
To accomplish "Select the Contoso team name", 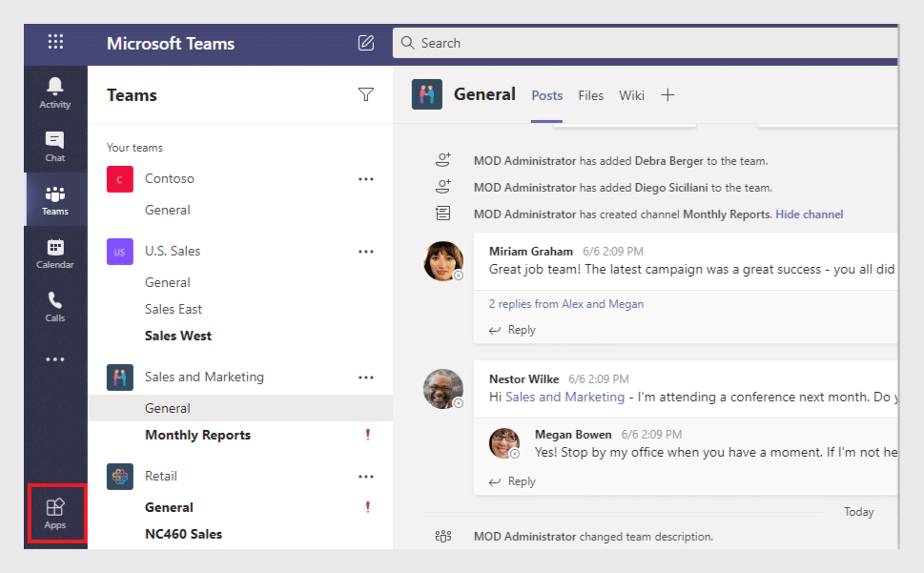I will coord(169,178).
